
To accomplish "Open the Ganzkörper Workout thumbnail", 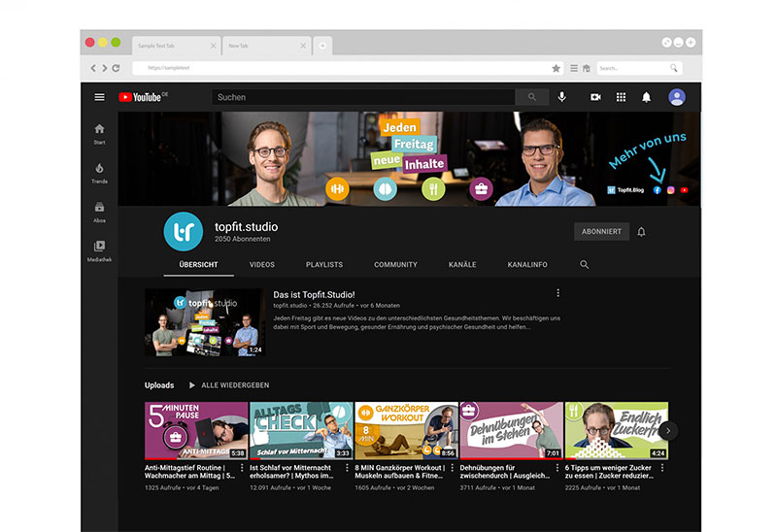I will click(406, 430).
